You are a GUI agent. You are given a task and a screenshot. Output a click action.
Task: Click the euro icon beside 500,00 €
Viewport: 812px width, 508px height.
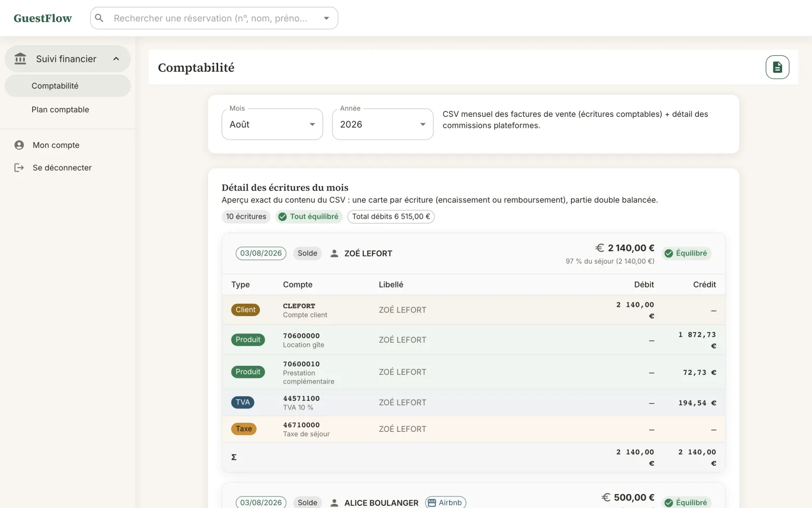click(606, 497)
